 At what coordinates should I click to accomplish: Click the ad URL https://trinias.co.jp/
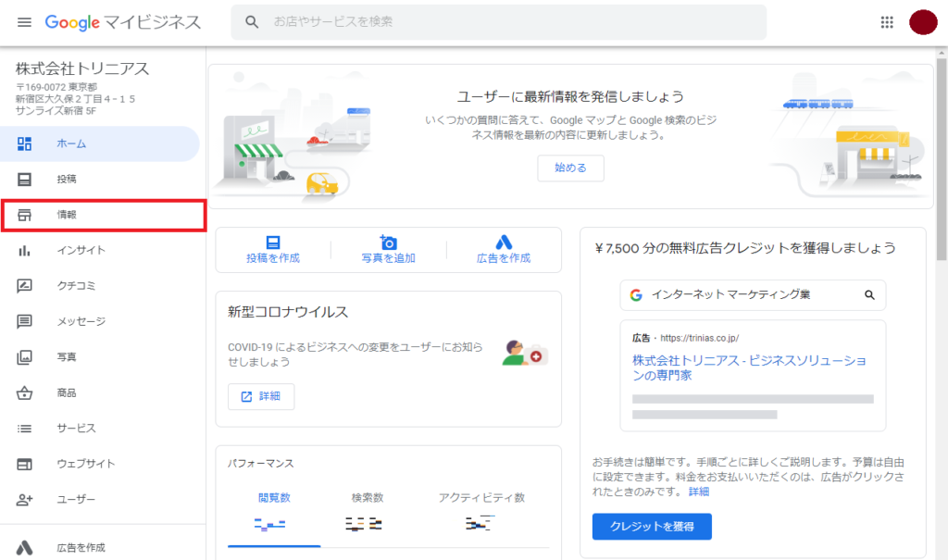(700, 338)
